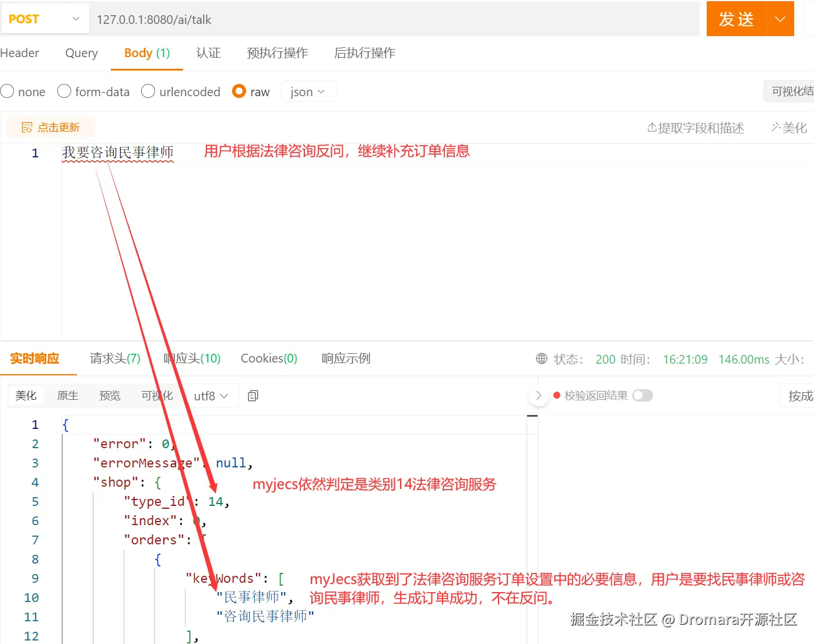Select the form-data radio button
814x644 pixels.
click(x=64, y=91)
